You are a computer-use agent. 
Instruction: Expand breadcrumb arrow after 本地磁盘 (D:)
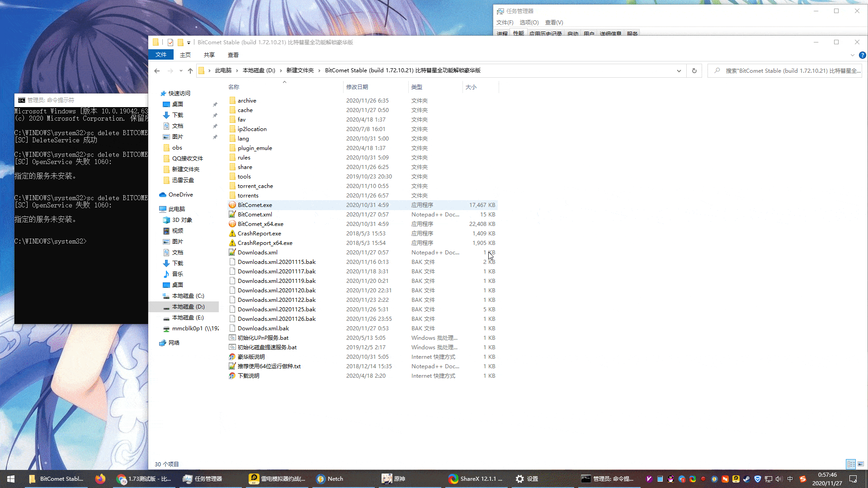click(x=281, y=70)
